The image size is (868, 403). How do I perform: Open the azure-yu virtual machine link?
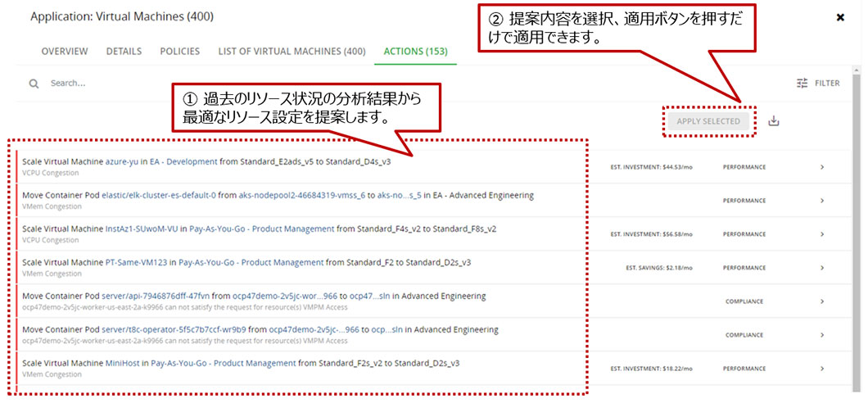(122, 161)
